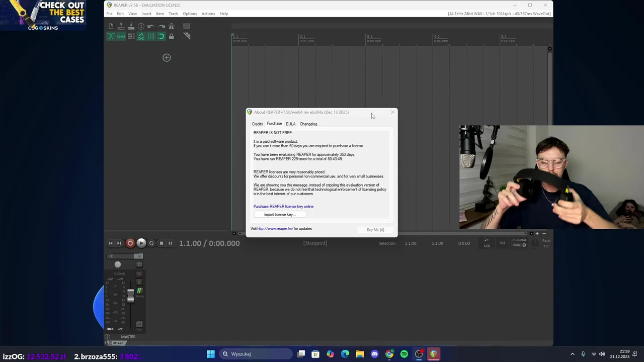Add a new track with the plus circle

(167, 58)
